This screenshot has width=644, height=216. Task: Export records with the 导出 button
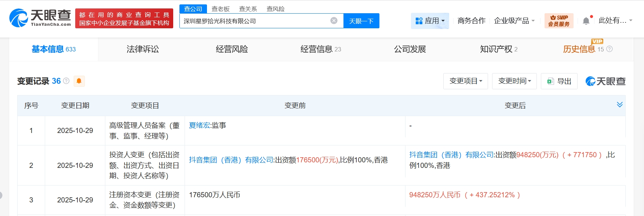point(559,81)
